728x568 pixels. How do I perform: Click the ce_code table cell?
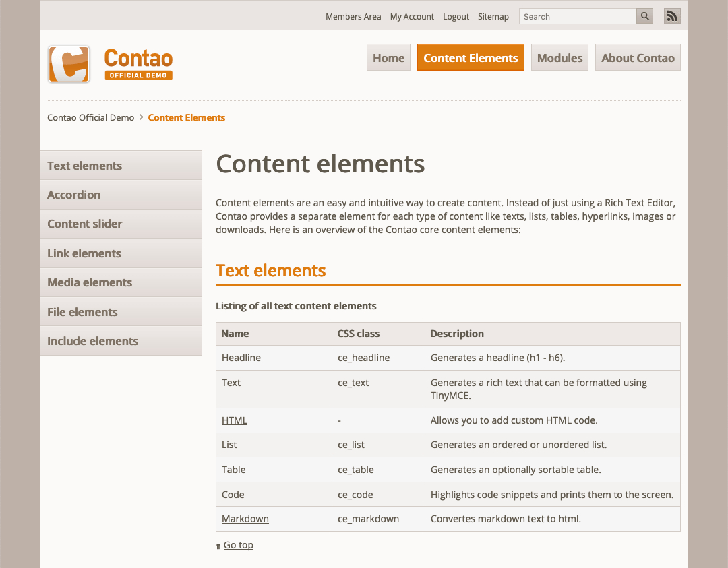[x=378, y=495]
